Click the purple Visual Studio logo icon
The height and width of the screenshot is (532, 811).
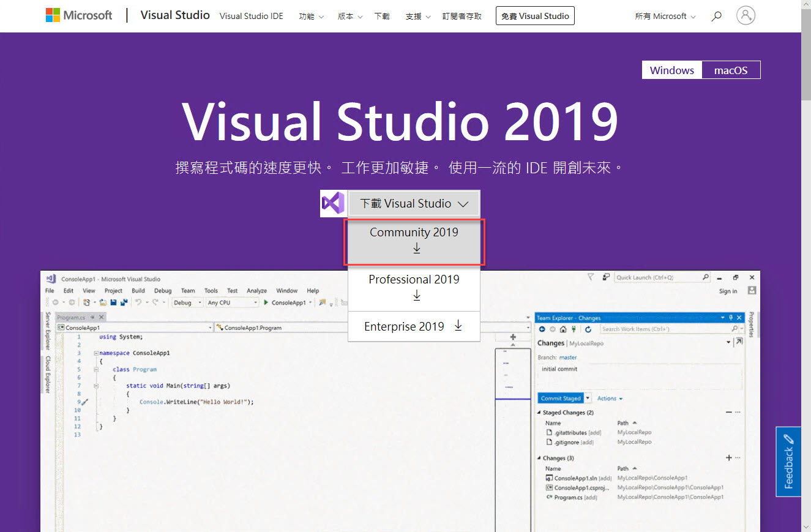[333, 203]
